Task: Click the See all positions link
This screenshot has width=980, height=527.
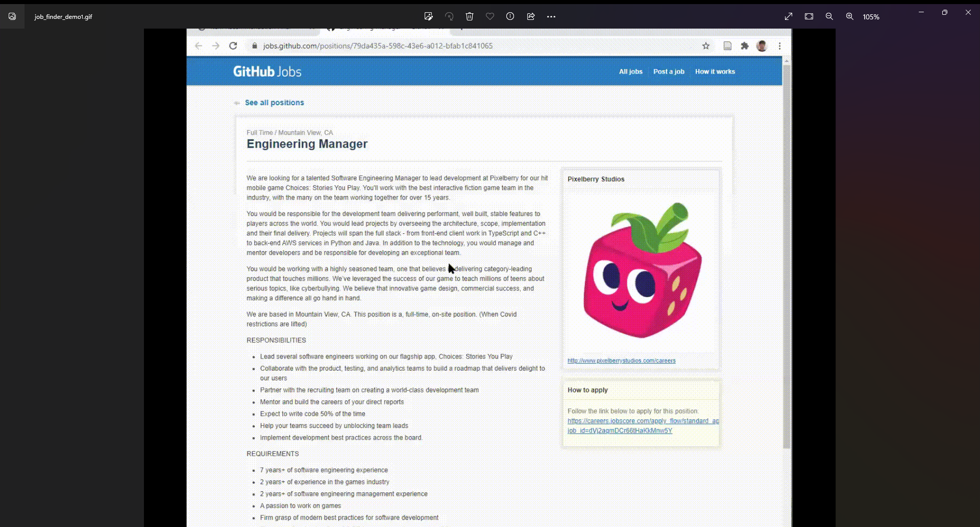Action: pyautogui.click(x=275, y=103)
